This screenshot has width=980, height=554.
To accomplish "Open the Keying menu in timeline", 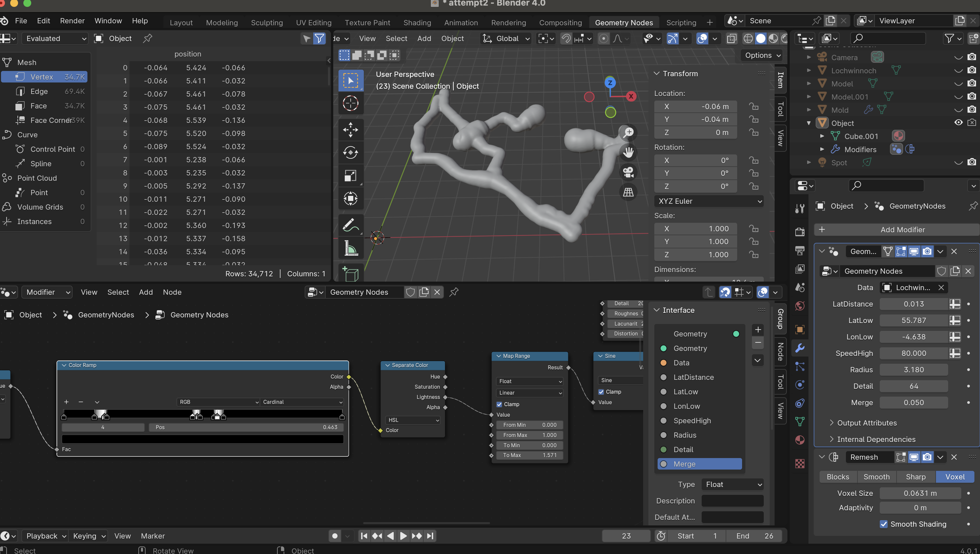I will [x=89, y=536].
